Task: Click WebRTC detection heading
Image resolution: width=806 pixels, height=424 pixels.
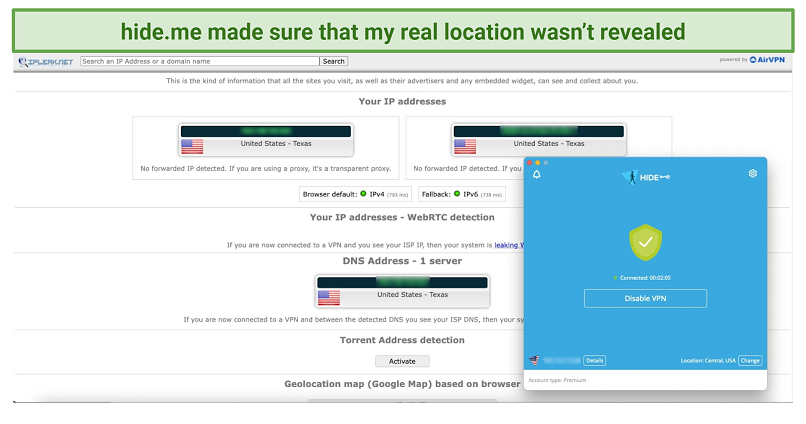Action: pyautogui.click(x=402, y=217)
